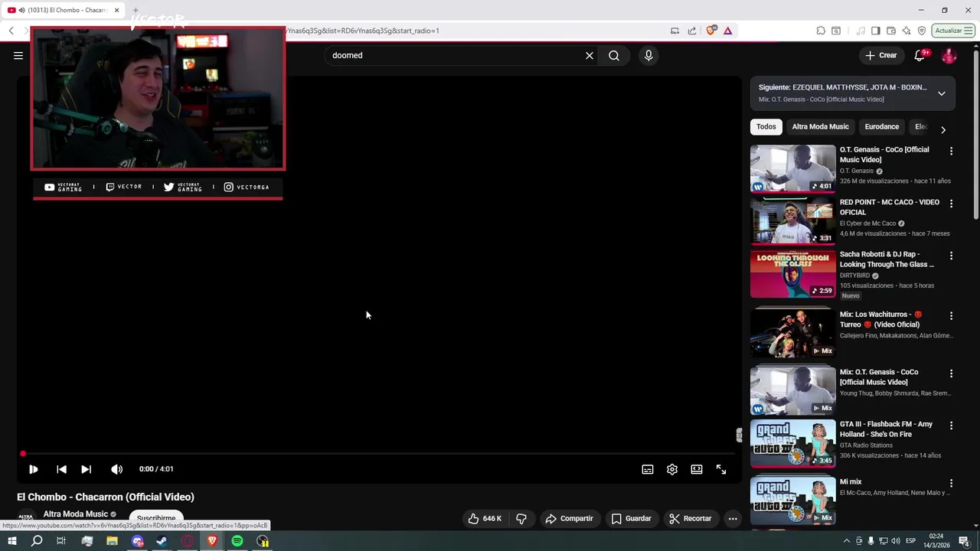Select the Eurodance filter chip

(881, 127)
